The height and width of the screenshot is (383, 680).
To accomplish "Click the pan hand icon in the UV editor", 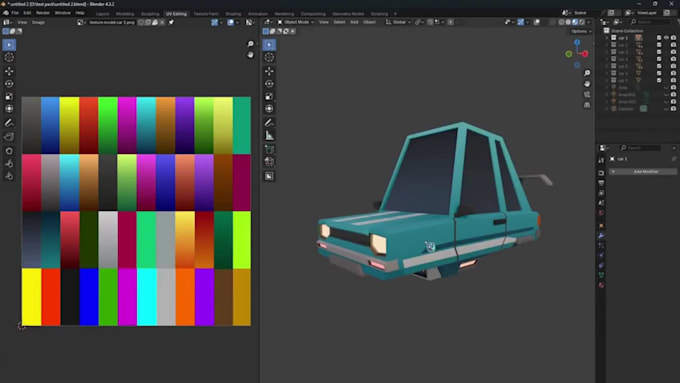I will click(250, 55).
